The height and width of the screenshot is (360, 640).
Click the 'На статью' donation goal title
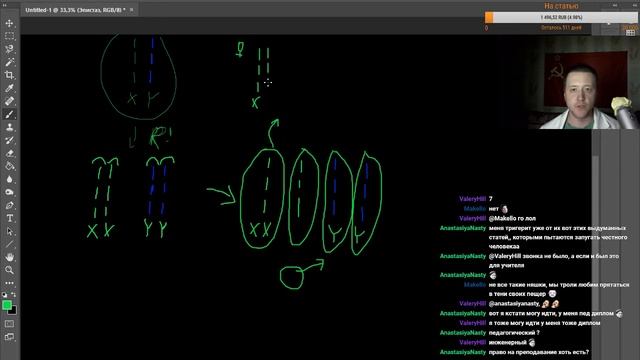pyautogui.click(x=561, y=6)
